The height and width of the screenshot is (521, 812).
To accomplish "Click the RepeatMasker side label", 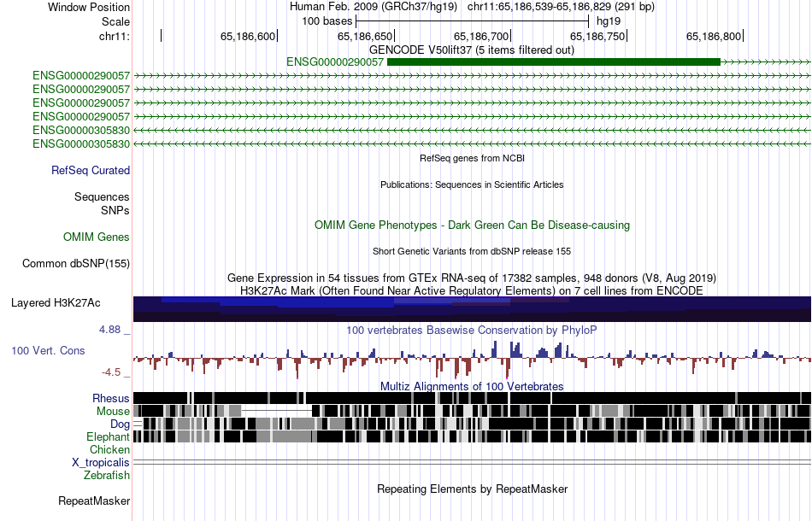I will 94,501.
